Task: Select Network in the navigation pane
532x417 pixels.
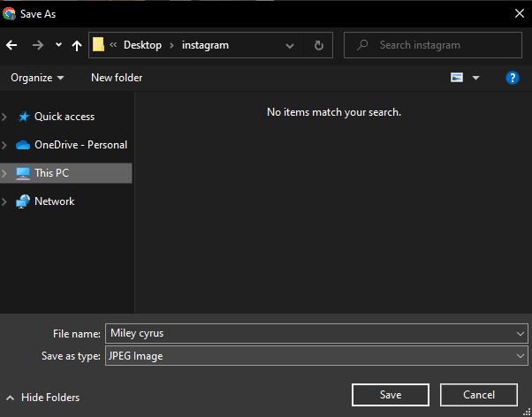Action: point(54,201)
